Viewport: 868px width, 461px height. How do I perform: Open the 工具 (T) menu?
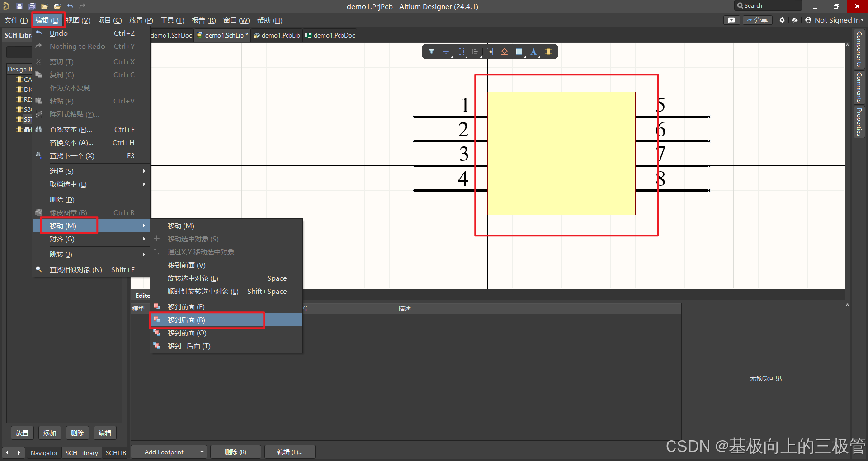[172, 20]
